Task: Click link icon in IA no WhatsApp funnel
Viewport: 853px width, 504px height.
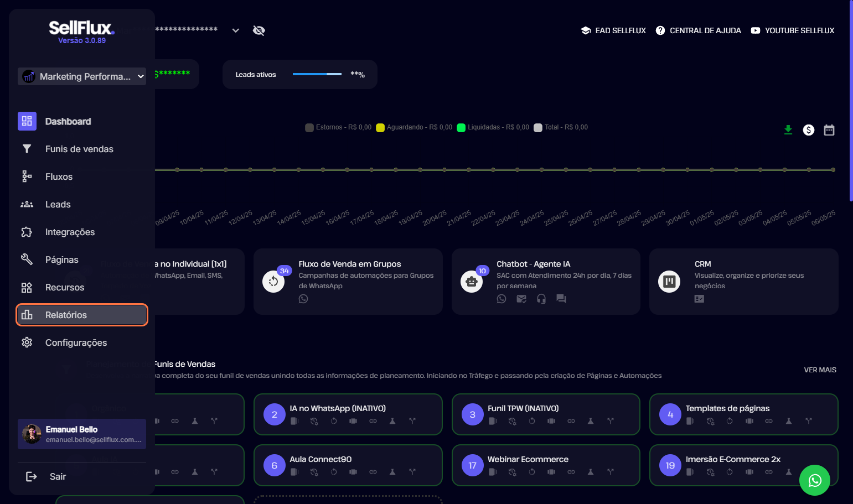Action: [373, 421]
